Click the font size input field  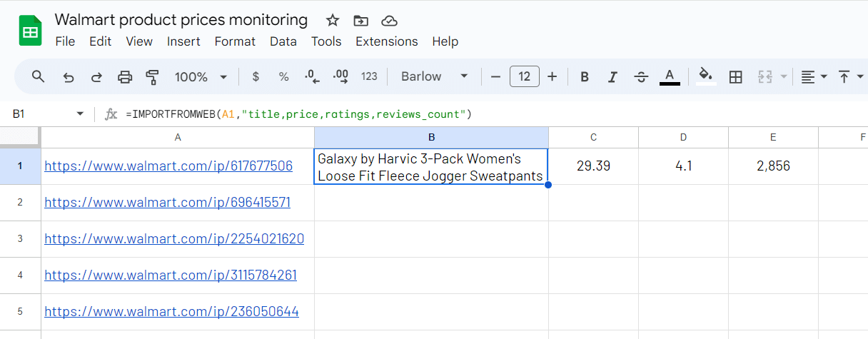point(524,76)
